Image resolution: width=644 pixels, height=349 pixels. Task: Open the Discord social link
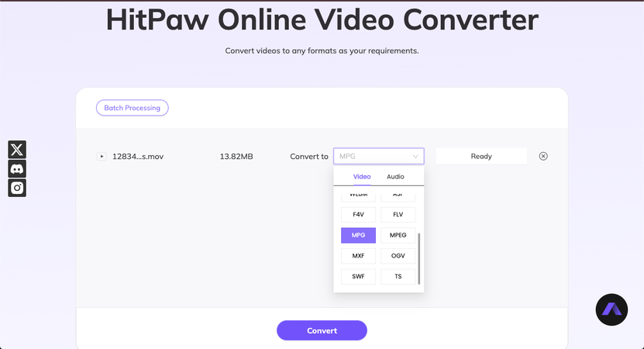pos(17,168)
